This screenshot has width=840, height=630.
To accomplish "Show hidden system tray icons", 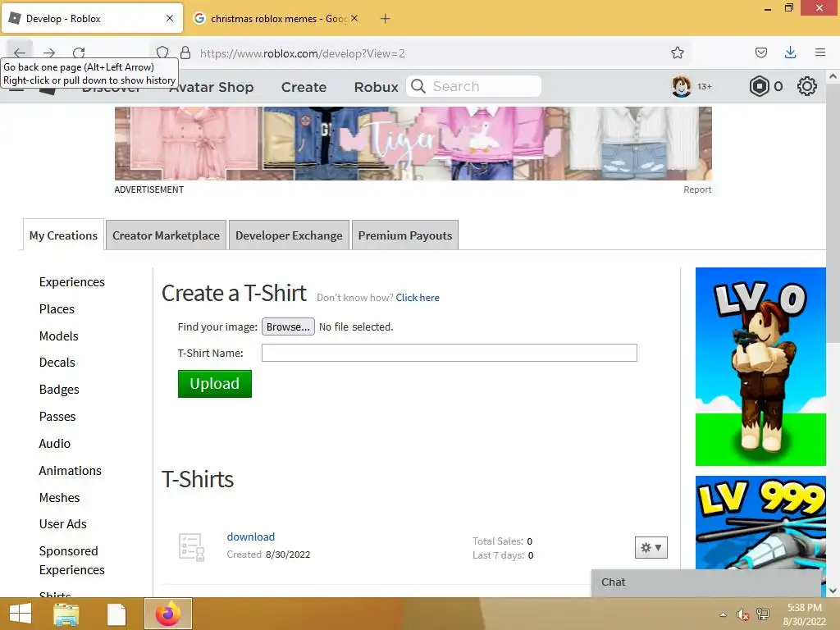I will [724, 614].
